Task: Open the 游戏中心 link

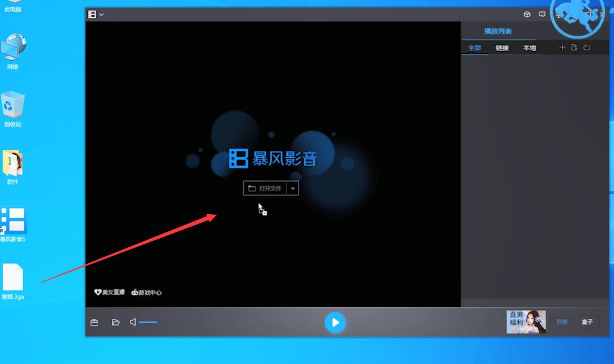Action: tap(146, 293)
